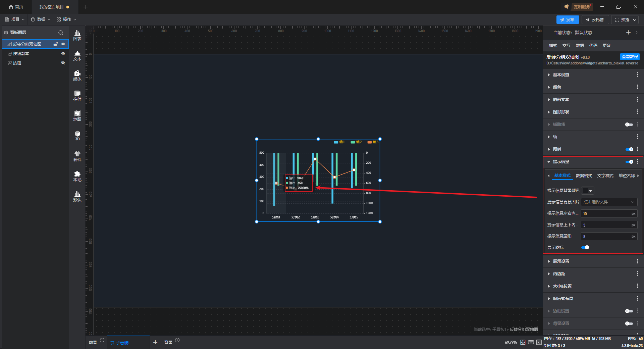Image resolution: width=644 pixels, height=349 pixels.
Task: Toggle the 图例 legend switch
Action: coord(629,149)
